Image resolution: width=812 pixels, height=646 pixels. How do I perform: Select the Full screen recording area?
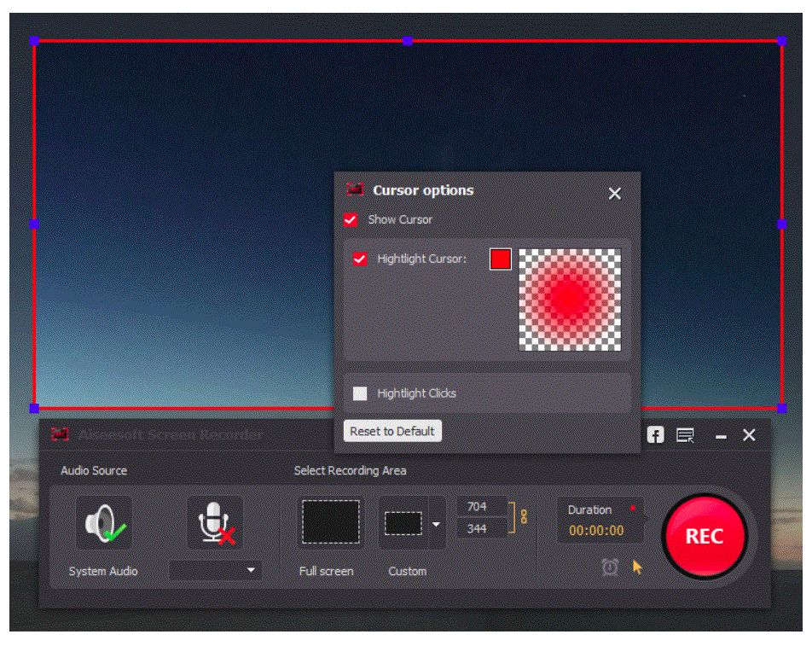[x=330, y=521]
